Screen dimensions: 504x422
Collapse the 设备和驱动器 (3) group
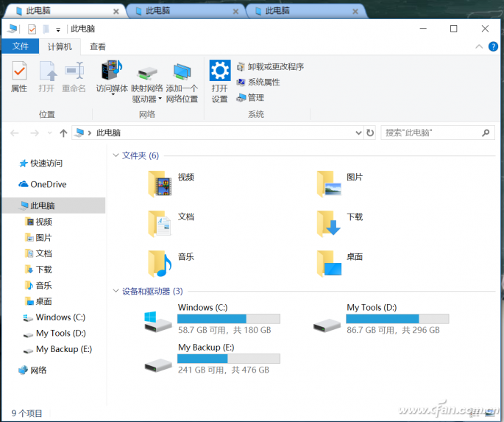[x=116, y=291]
